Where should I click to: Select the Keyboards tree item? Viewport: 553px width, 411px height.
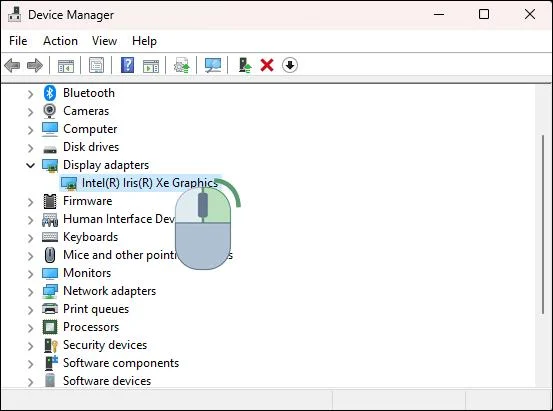click(x=90, y=237)
